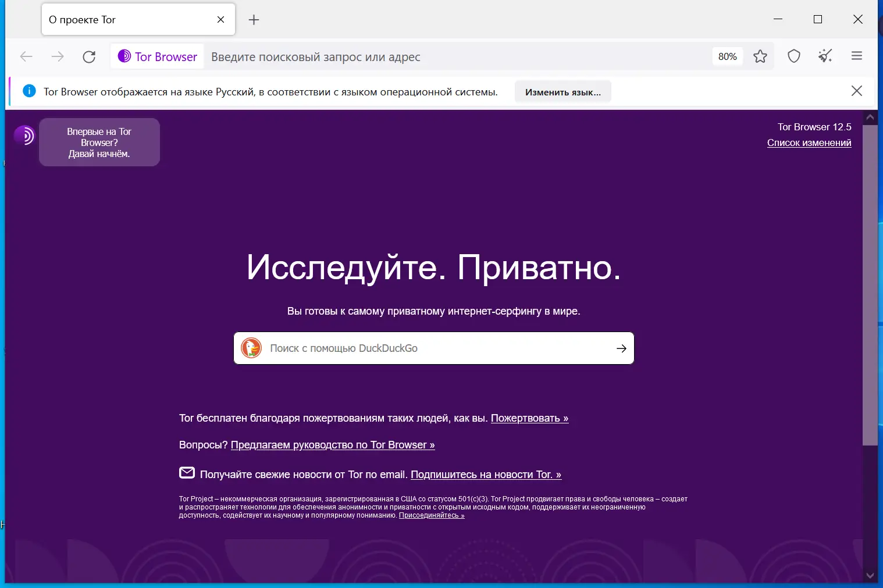Open a new tab with plus button
The height and width of the screenshot is (588, 883).
(254, 20)
